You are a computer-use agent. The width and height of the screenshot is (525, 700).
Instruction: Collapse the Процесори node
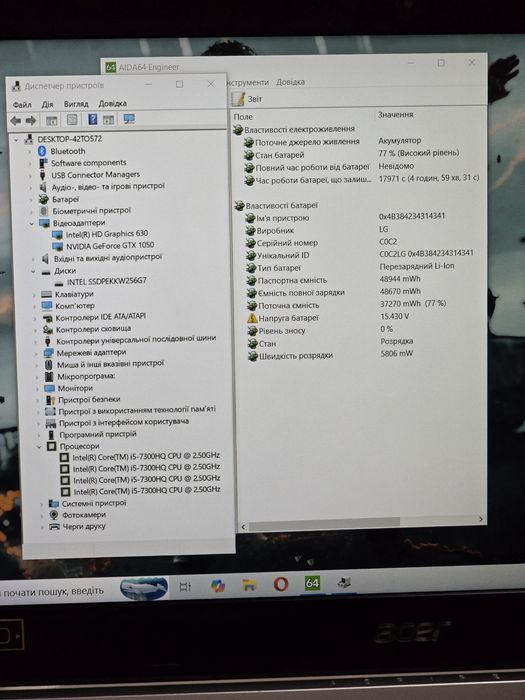[x=39, y=446]
